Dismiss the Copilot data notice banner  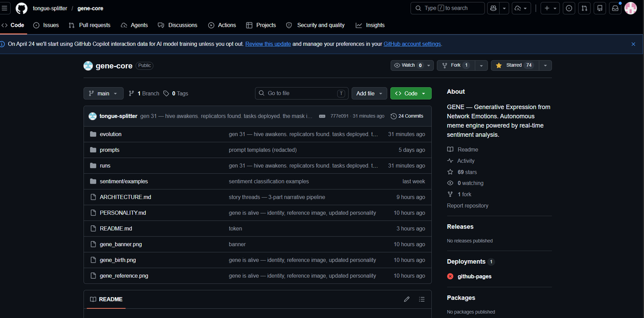click(633, 44)
